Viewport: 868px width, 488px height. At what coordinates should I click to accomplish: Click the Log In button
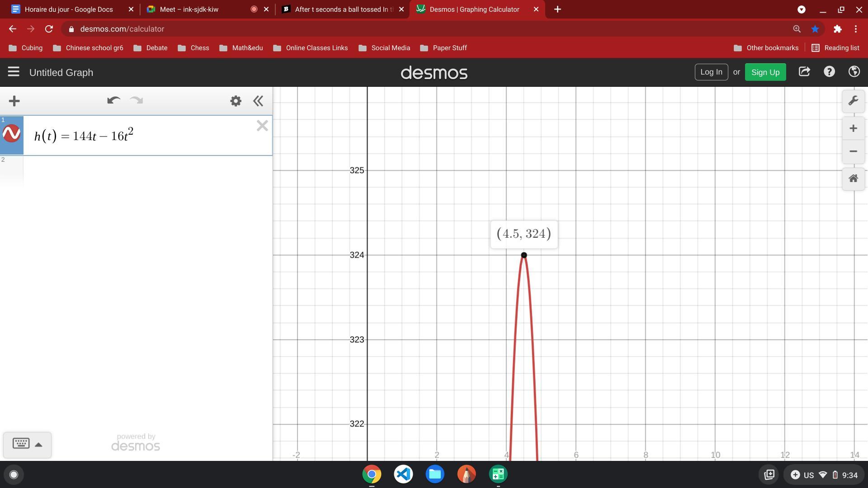(x=711, y=72)
